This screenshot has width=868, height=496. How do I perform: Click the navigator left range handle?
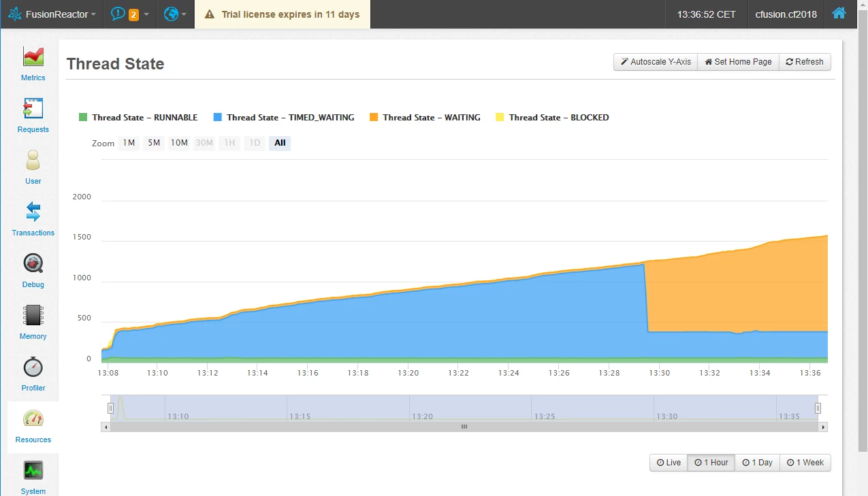pos(110,408)
